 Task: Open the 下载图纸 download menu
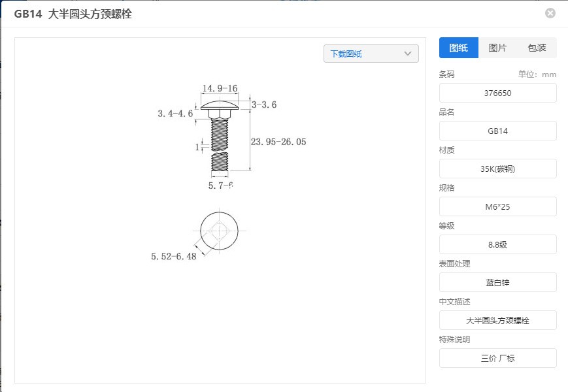point(371,54)
